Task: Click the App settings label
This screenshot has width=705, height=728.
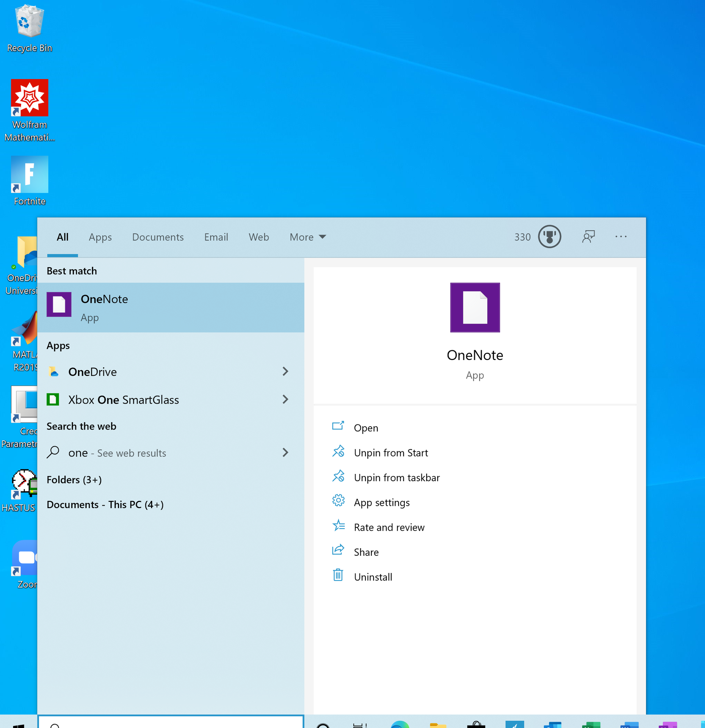Action: 382,503
